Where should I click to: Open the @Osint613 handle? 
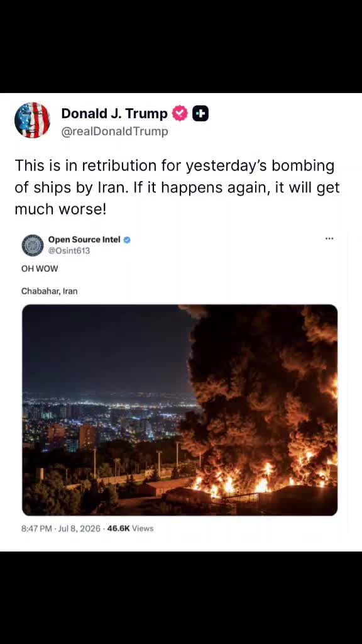69,250
